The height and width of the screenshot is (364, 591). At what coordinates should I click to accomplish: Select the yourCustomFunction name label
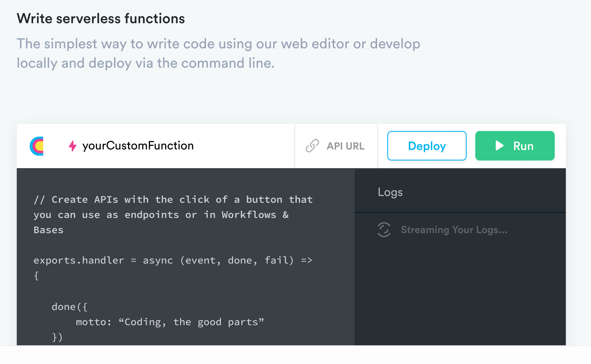point(138,146)
